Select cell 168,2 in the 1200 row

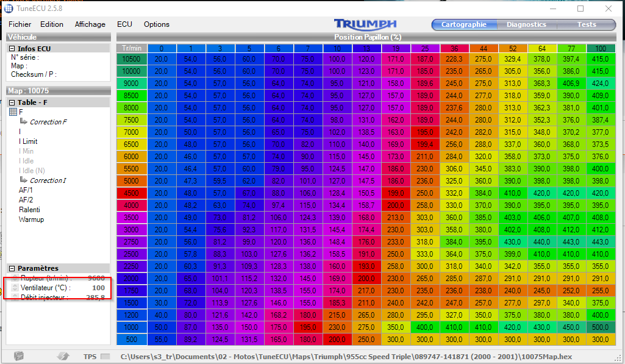click(279, 315)
